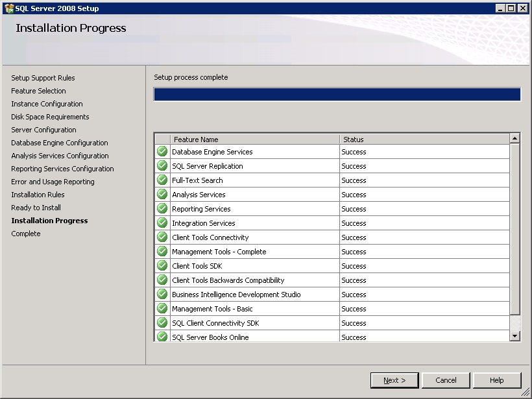Click the completed installation progress bar
This screenshot has width=532, height=399.
click(x=337, y=94)
